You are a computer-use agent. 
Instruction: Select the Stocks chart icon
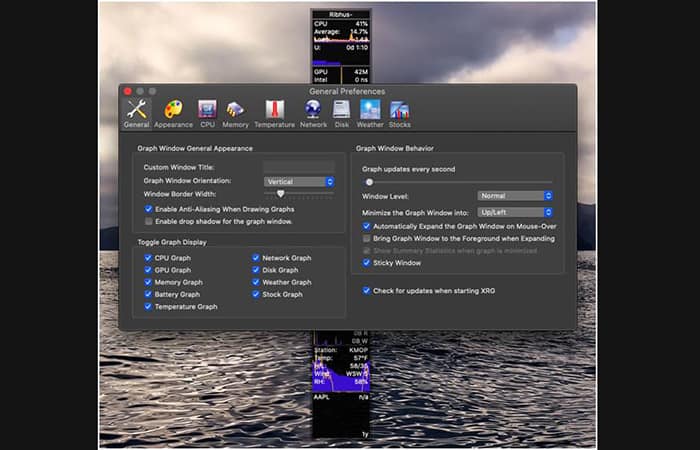click(399, 112)
